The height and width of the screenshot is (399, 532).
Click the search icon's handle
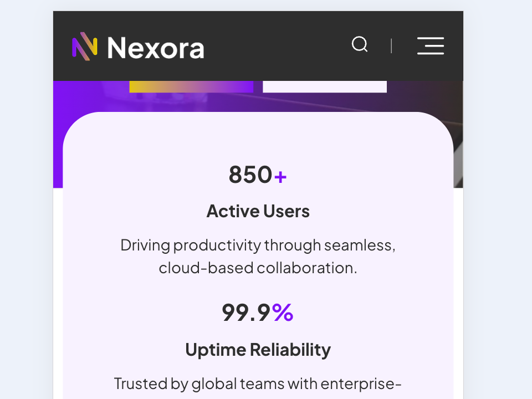[366, 51]
